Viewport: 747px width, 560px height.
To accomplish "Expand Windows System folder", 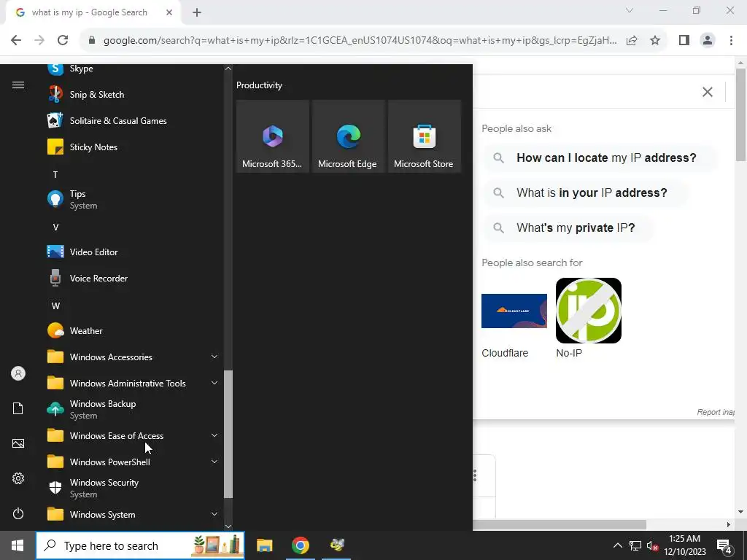I will point(132,514).
